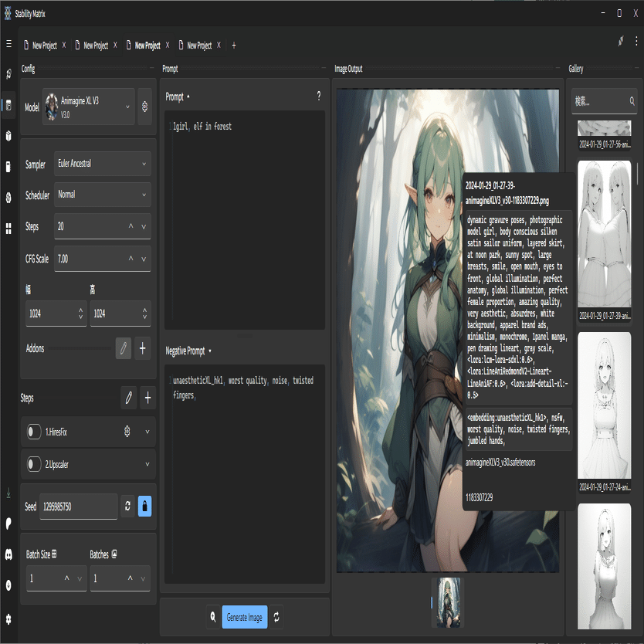Viewport: 644px width, 644px height.
Task: Expand the Upscaler step options chevron
Action: [147, 464]
